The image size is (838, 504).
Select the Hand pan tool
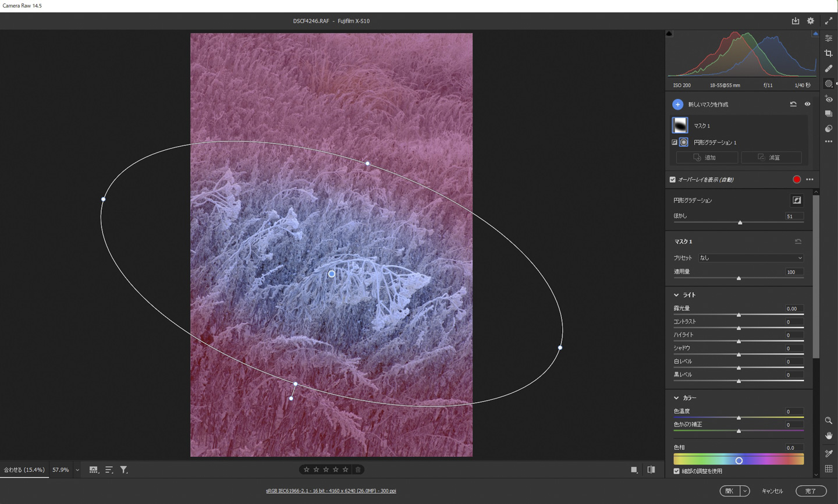point(829,435)
